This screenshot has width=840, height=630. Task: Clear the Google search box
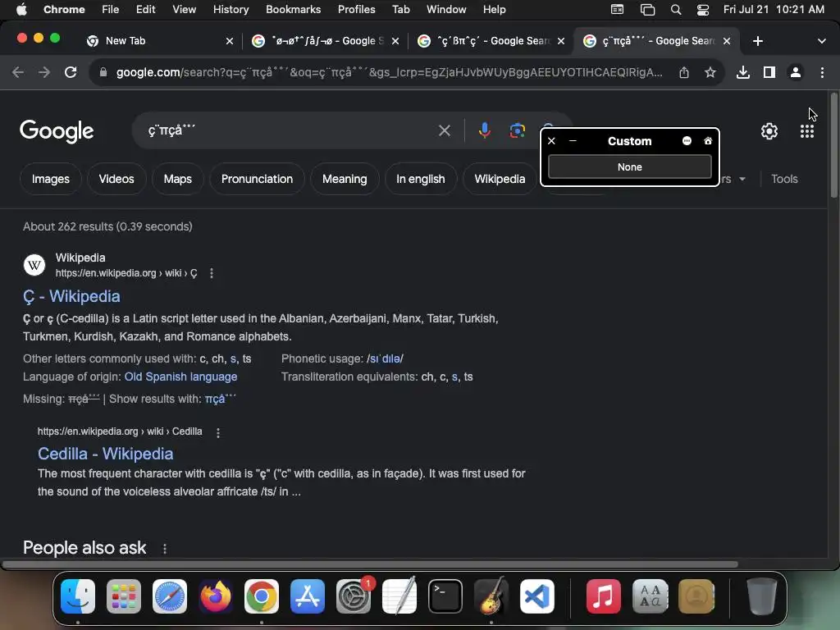(444, 130)
